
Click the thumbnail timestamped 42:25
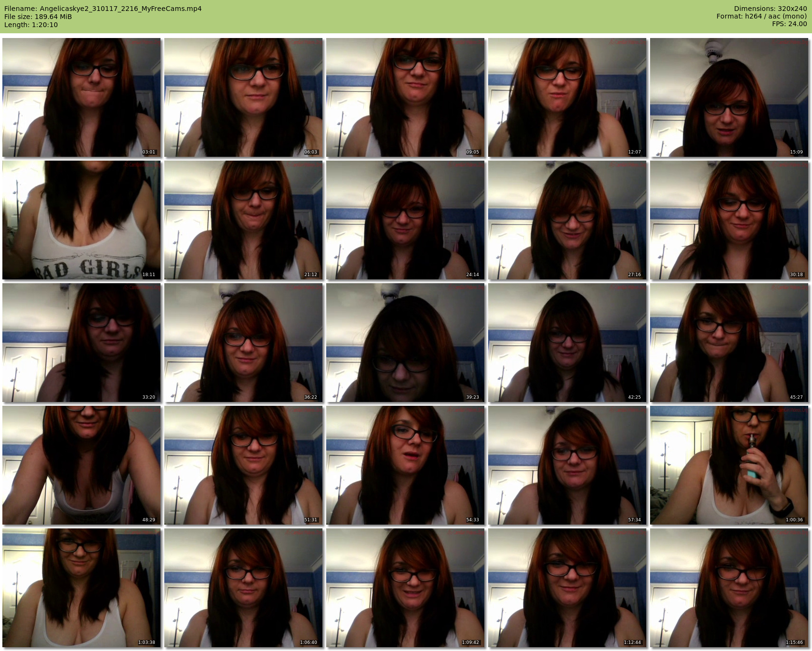(x=567, y=343)
